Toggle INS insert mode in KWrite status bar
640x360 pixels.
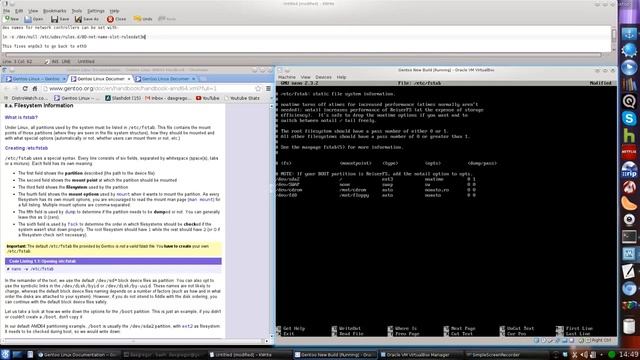pos(55,61)
